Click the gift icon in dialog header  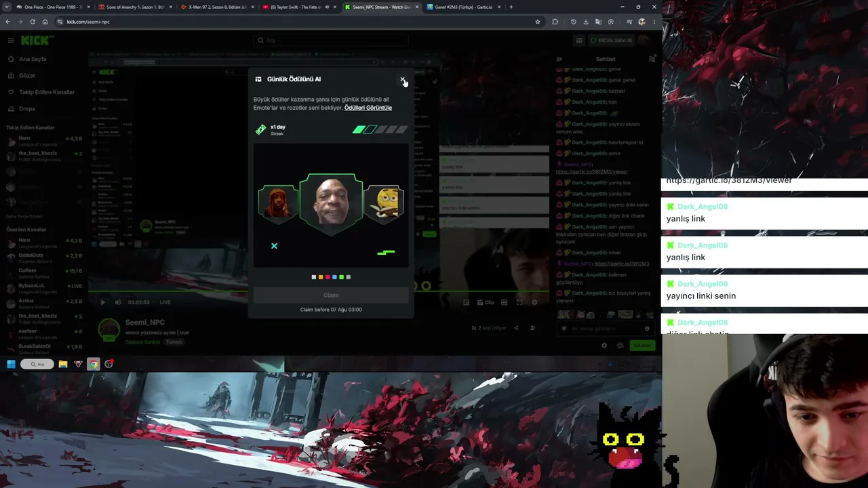click(x=258, y=79)
